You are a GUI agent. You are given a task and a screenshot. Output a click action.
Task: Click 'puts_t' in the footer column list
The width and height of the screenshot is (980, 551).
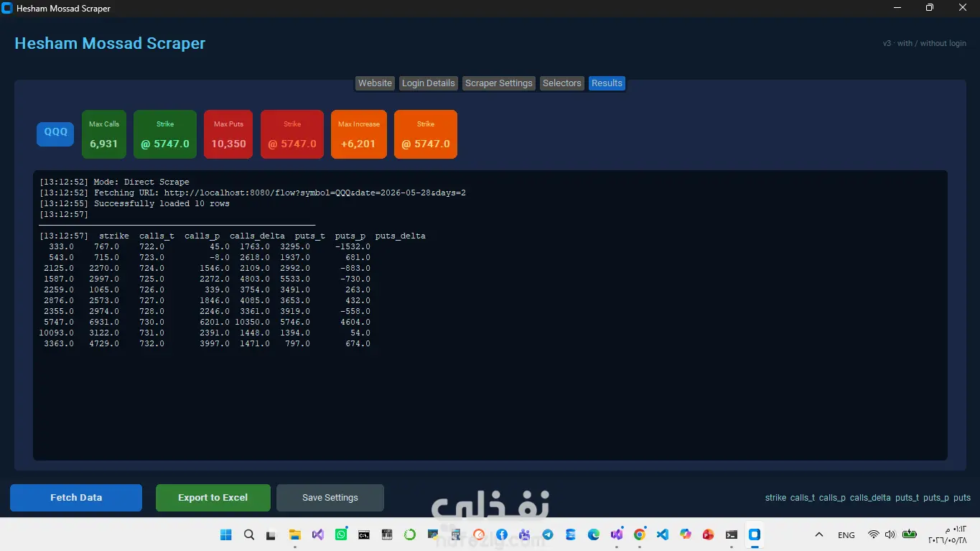tap(907, 498)
